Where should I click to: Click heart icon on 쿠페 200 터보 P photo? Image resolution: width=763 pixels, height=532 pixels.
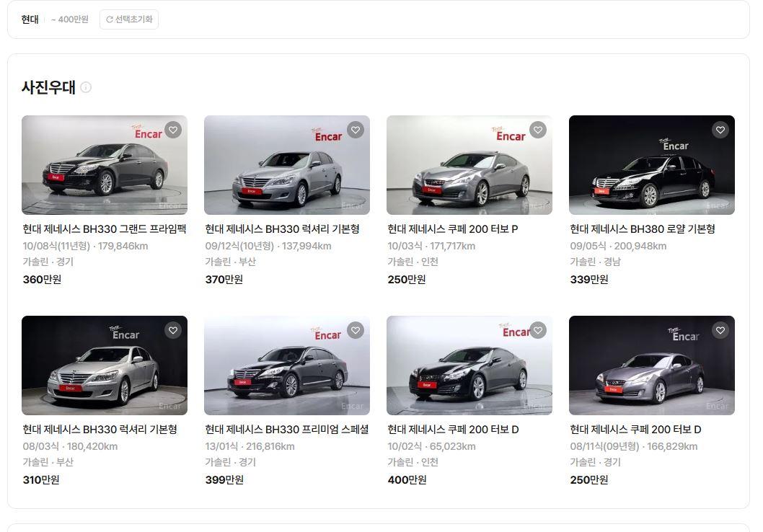(538, 130)
